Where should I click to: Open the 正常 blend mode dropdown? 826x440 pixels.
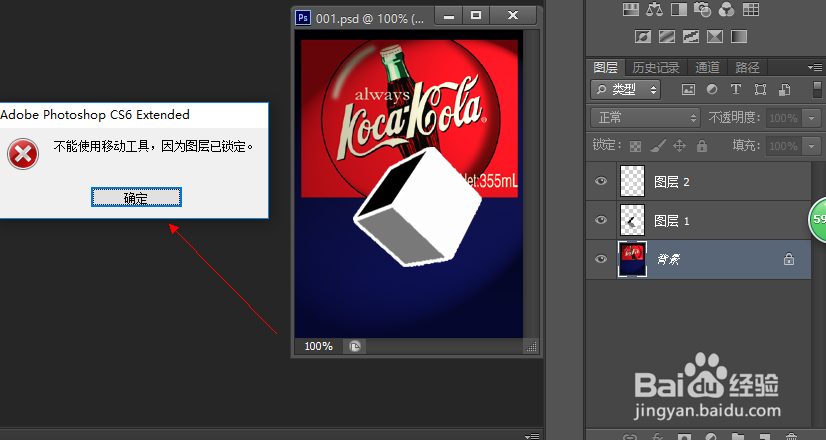[645, 118]
